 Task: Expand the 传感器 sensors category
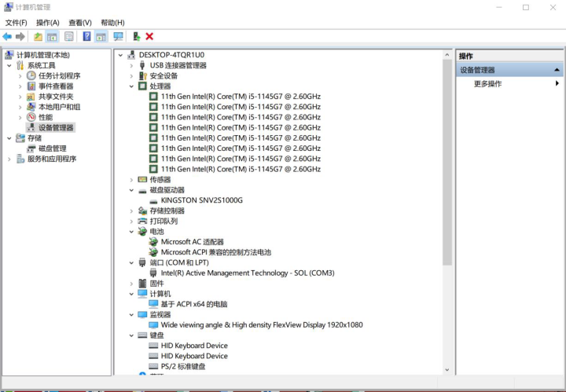point(131,180)
